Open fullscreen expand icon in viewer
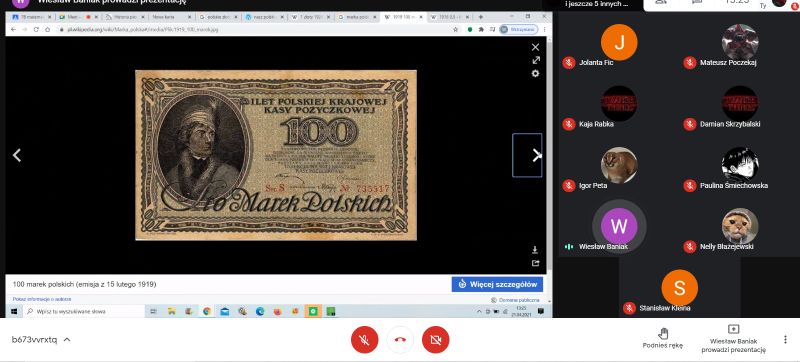 [536, 60]
